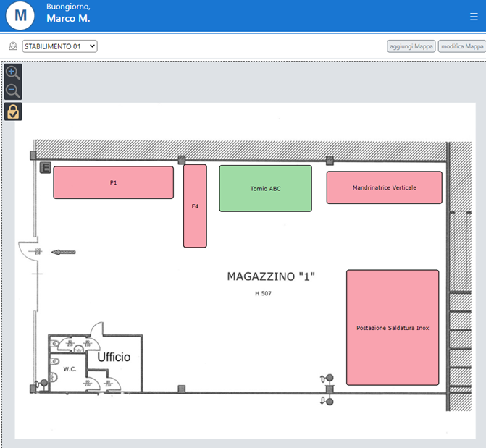This screenshot has width=486, height=448.
Task: Select the Mandrinatrice Verticale machine area
Action: pyautogui.click(x=384, y=187)
